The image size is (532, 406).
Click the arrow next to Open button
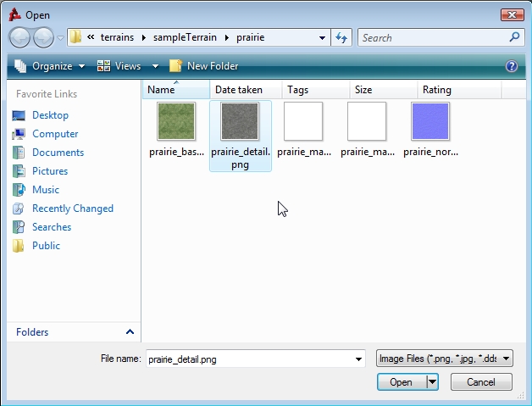pyautogui.click(x=433, y=382)
